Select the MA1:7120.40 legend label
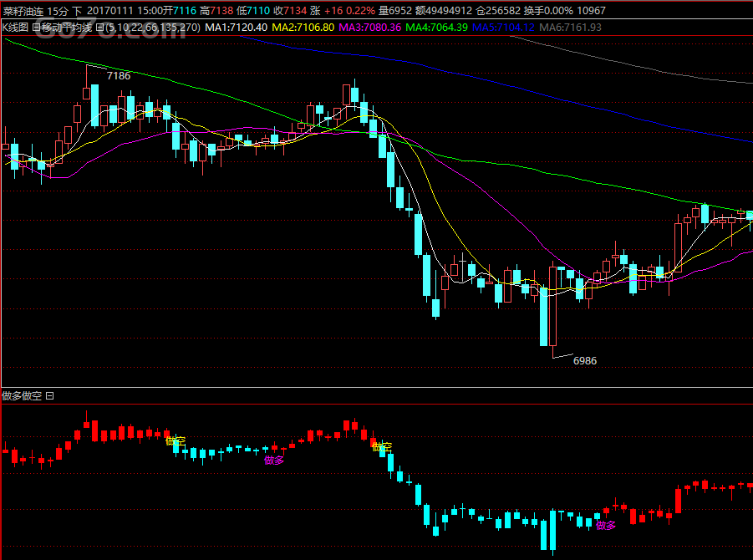This screenshot has height=560, width=753. point(236,28)
